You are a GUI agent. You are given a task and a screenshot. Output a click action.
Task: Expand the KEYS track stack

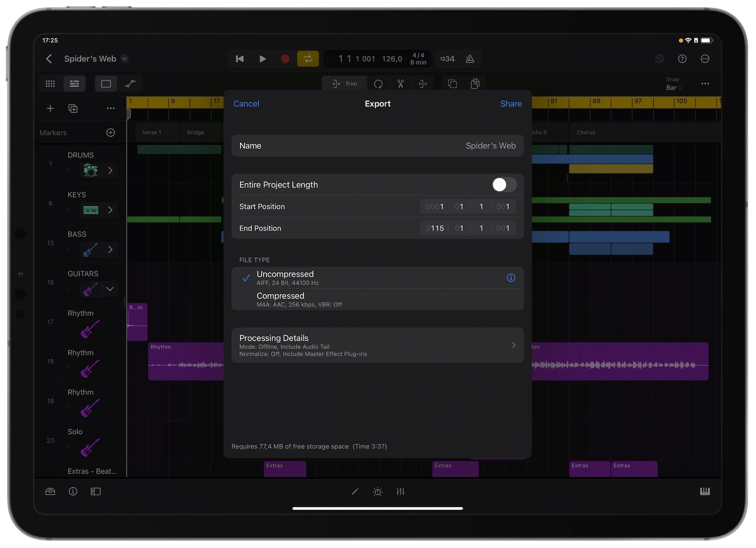pyautogui.click(x=110, y=210)
